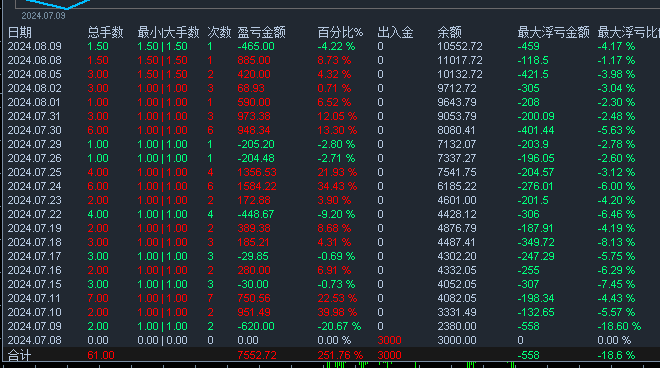
Task: Click the 11017.72 balance value
Action: (x=460, y=60)
